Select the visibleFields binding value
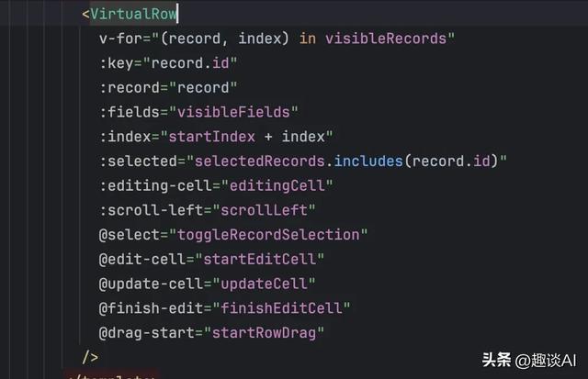 click(x=233, y=112)
